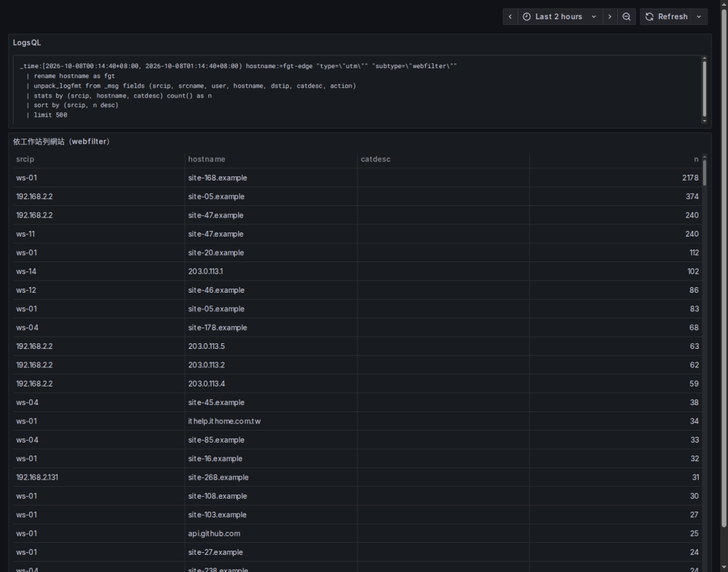Sort table by catdesc column header
The width and height of the screenshot is (728, 572).
[375, 159]
